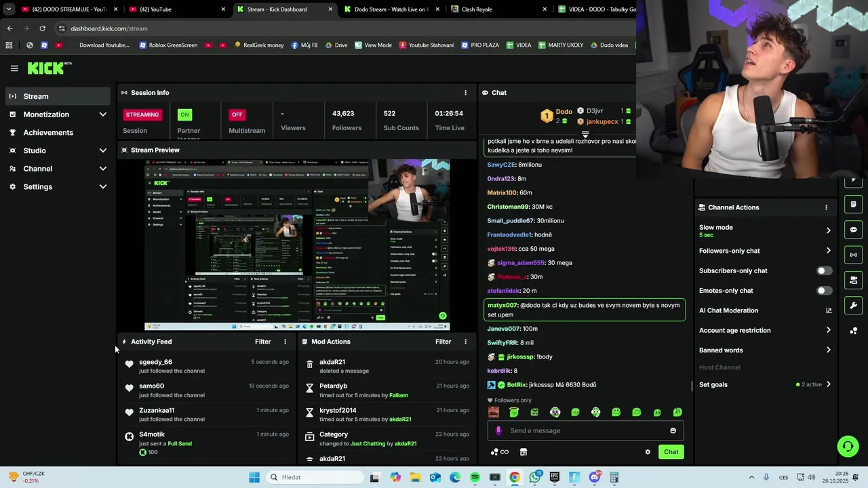Reload the browser page

coord(42,28)
